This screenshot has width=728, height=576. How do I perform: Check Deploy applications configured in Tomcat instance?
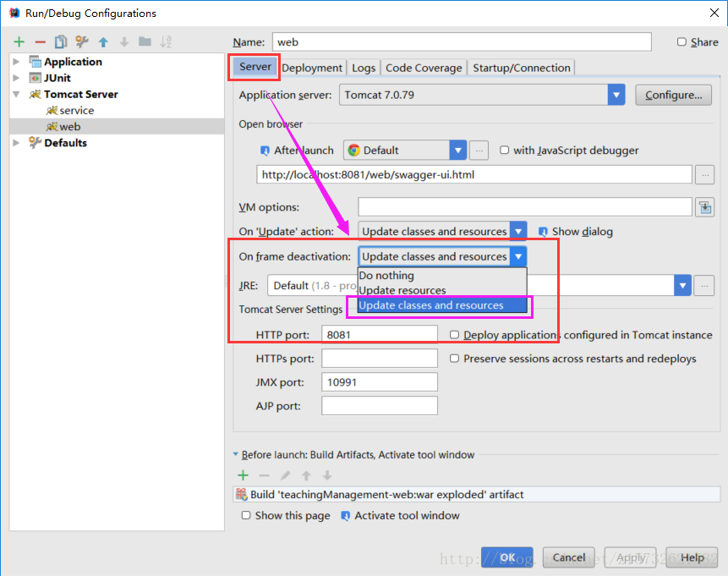coord(455,334)
